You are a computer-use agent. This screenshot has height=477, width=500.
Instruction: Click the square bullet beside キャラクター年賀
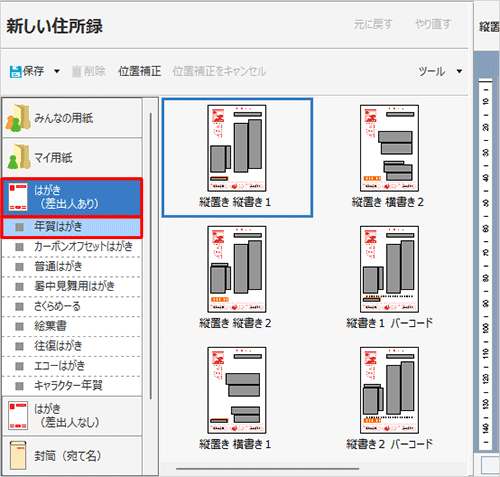[20, 386]
